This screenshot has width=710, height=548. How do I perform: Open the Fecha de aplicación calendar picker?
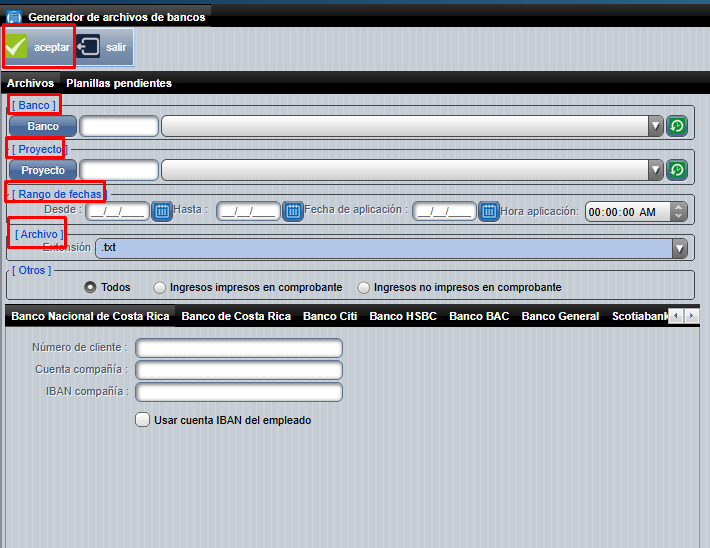[488, 211]
